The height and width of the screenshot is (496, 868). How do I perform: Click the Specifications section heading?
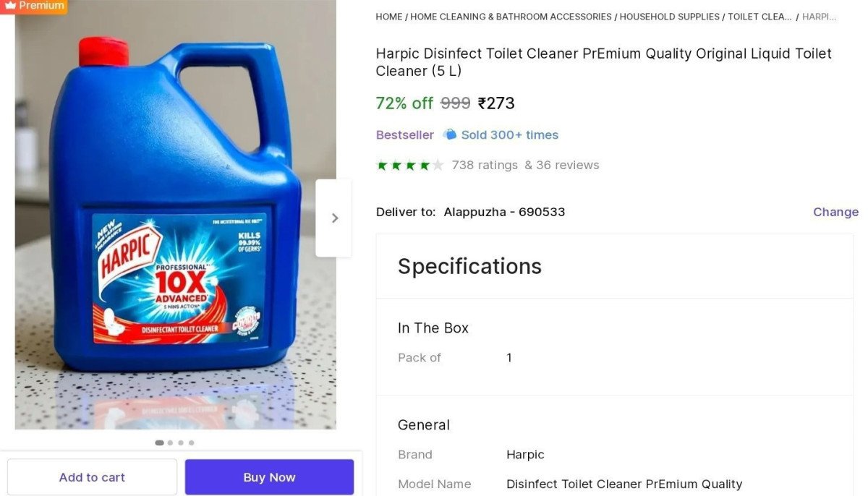[469, 266]
